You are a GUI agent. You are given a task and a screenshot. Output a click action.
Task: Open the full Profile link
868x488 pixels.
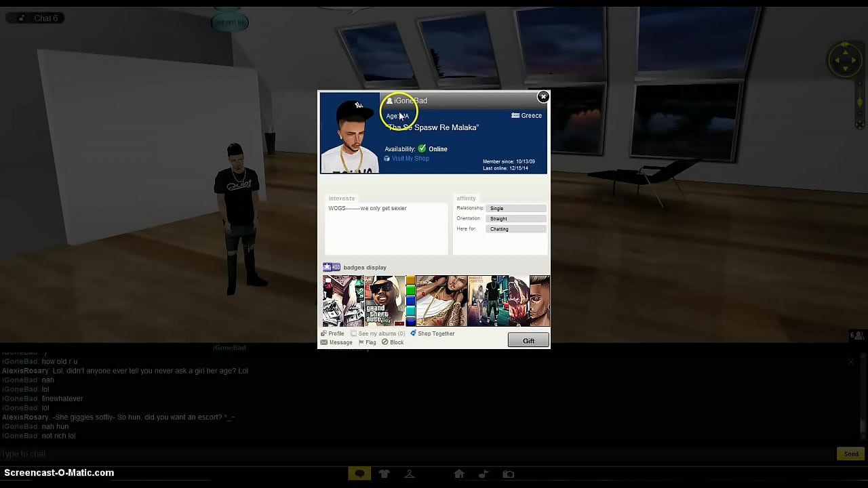pyautogui.click(x=332, y=333)
